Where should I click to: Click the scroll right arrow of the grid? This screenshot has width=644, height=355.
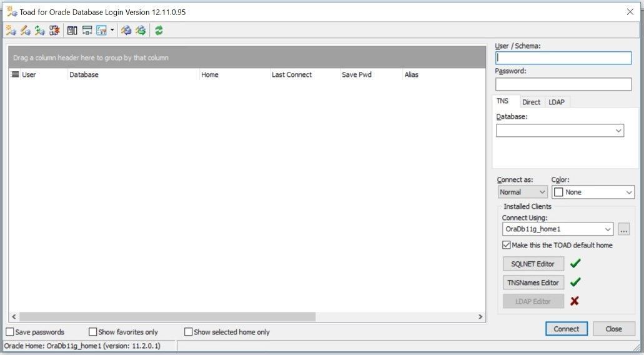click(x=480, y=317)
